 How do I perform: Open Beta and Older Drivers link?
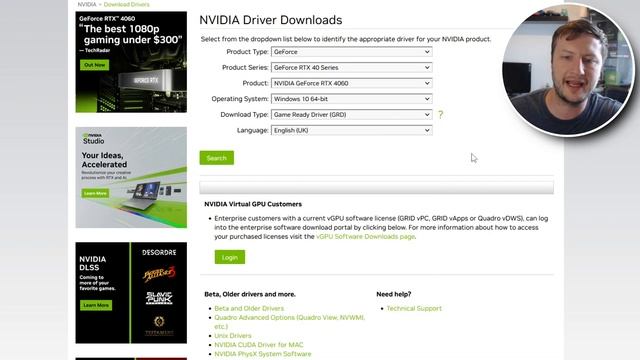pyautogui.click(x=249, y=308)
